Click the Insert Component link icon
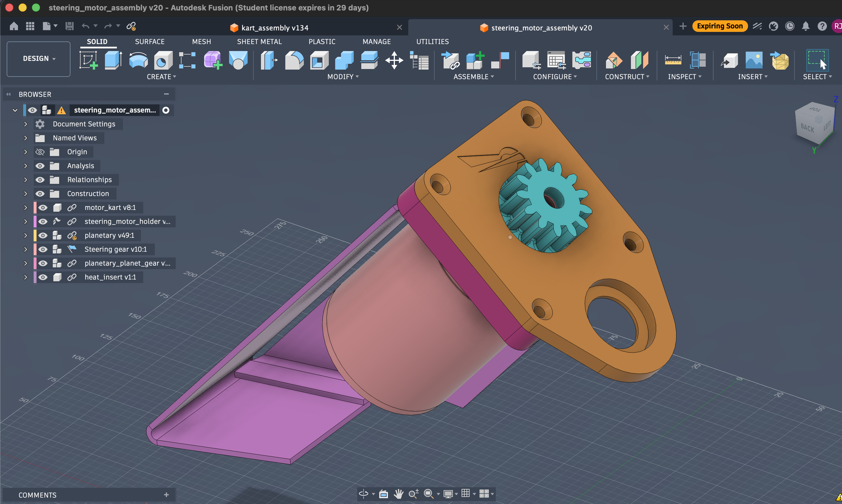 click(450, 60)
